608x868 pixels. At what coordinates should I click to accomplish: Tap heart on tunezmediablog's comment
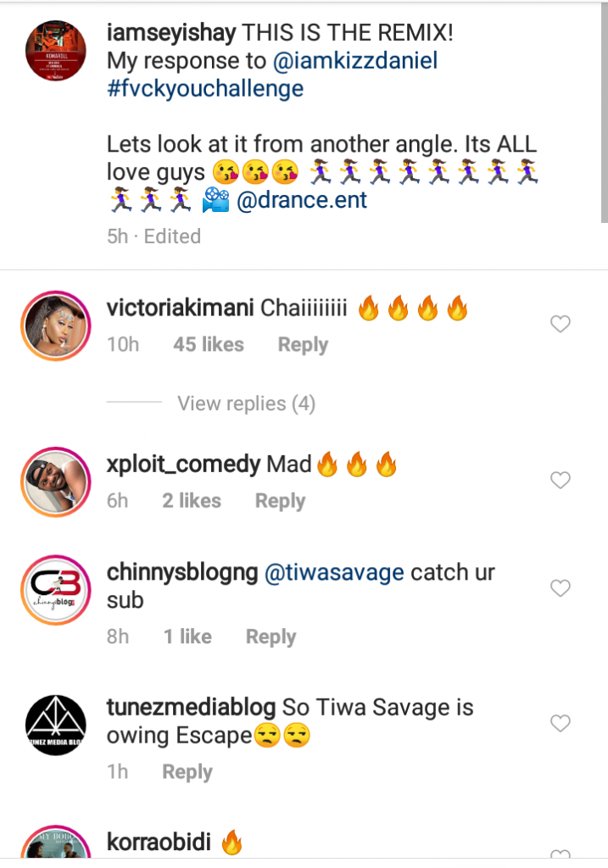[x=561, y=723]
